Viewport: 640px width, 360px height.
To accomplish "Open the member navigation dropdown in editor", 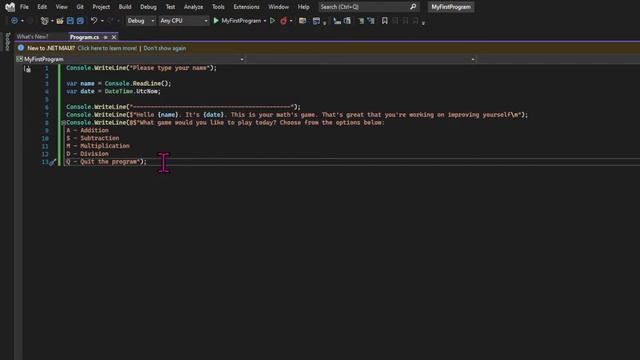I will [473, 60].
